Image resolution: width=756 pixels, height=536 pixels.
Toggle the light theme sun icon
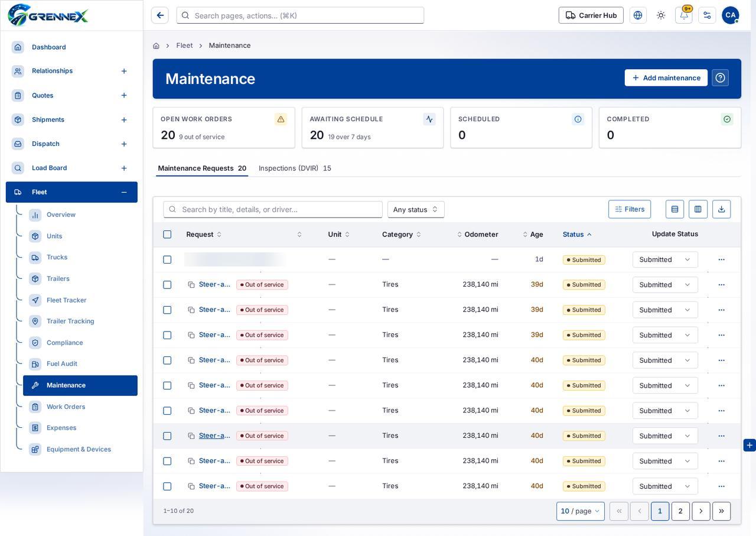[x=661, y=15]
